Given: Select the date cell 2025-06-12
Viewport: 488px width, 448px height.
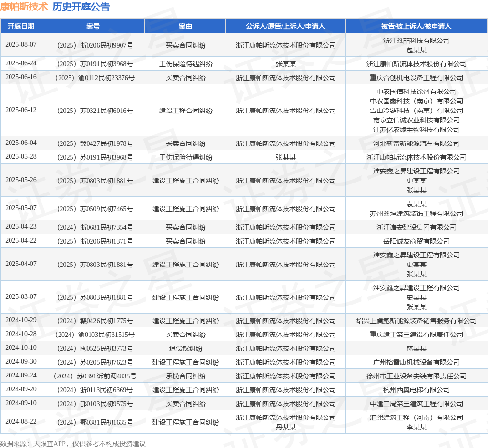Looking at the screenshot, I should pos(21,110).
